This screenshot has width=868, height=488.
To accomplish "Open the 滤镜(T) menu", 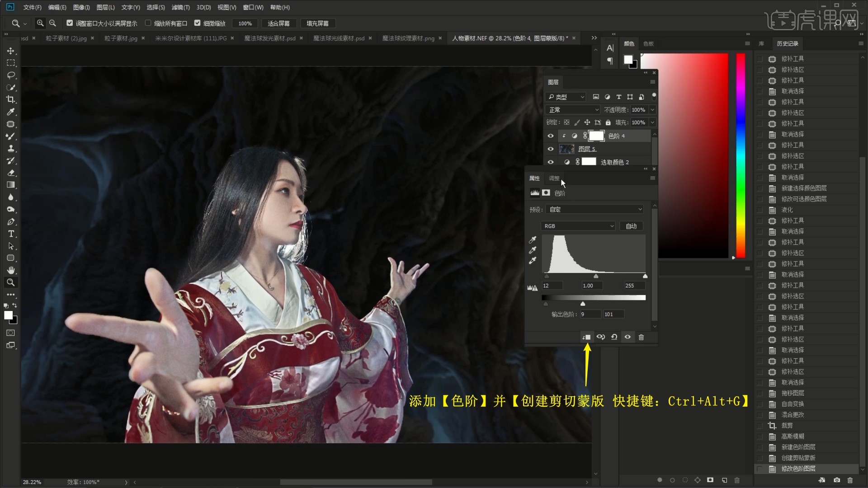I will [180, 7].
